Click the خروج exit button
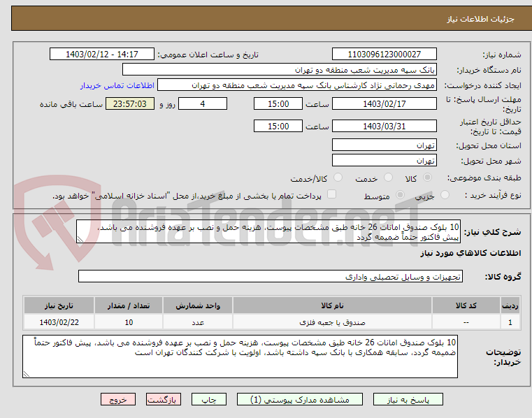Image resolution: width=532 pixels, height=418 pixels. pos(118,399)
